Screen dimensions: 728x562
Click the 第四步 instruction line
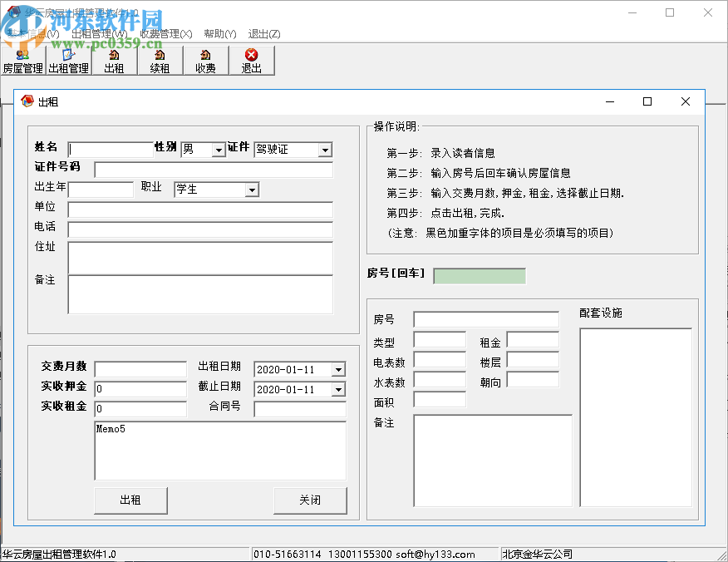pos(445,213)
